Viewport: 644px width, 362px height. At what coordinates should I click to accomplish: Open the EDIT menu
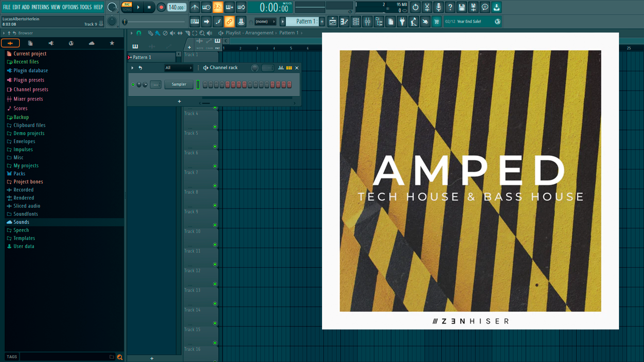17,7
